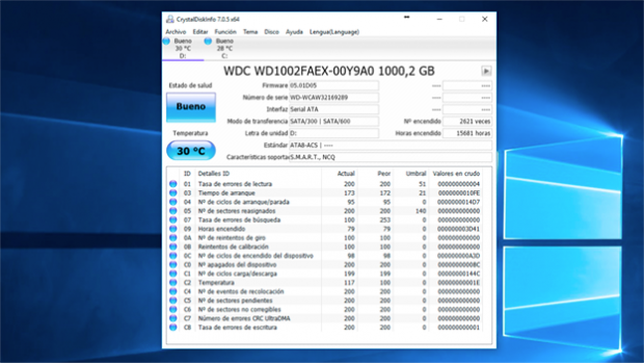Click status orb for Temperatura attribute row
The height and width of the screenshot is (364, 644).
pyautogui.click(x=173, y=283)
